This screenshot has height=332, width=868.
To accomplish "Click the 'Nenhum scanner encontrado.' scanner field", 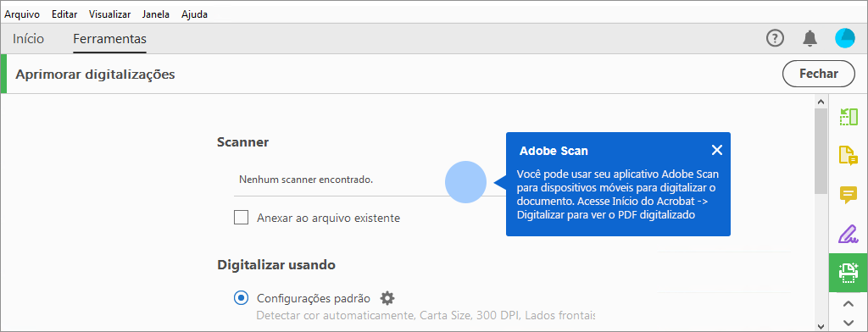I will point(370,180).
